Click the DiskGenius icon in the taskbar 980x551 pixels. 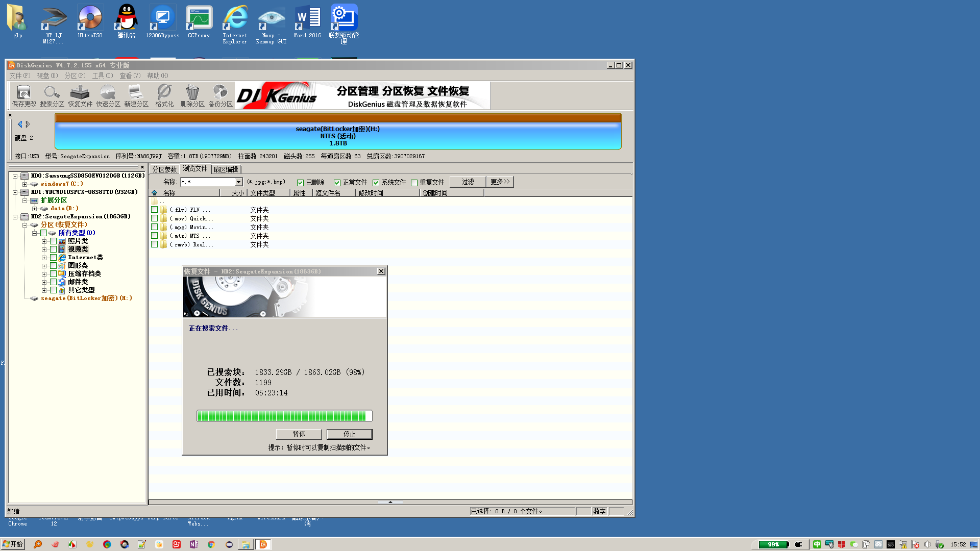(x=263, y=544)
